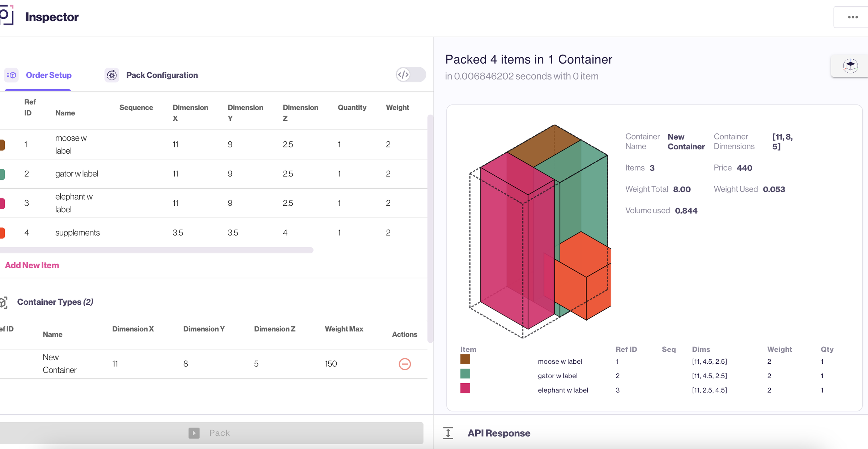868x449 pixels.
Task: Click green gator swatch in packed items legend
Action: (465, 373)
